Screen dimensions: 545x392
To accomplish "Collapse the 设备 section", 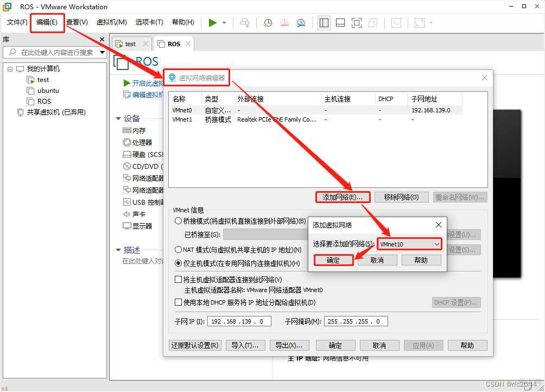I will [x=118, y=118].
